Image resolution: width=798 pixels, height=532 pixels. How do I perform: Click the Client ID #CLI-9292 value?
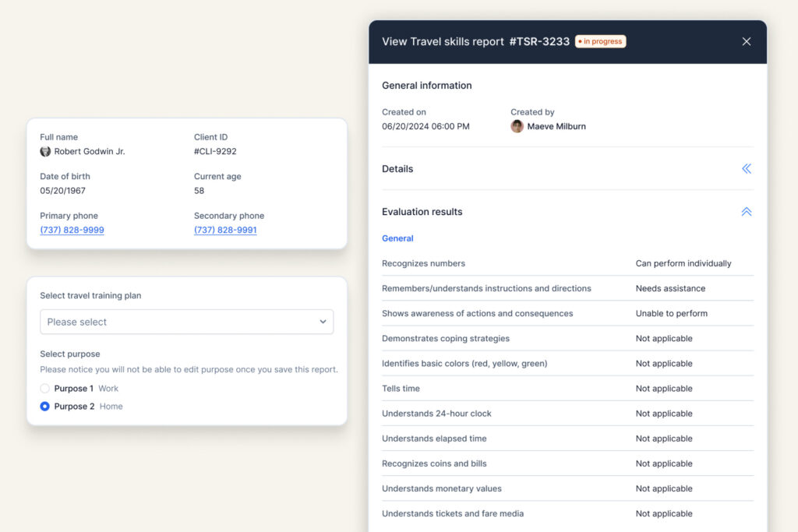click(215, 152)
